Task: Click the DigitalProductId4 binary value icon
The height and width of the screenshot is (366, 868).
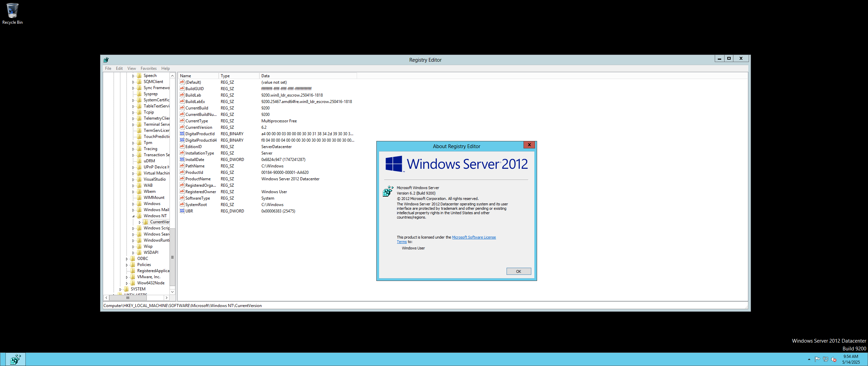Action: (182, 140)
